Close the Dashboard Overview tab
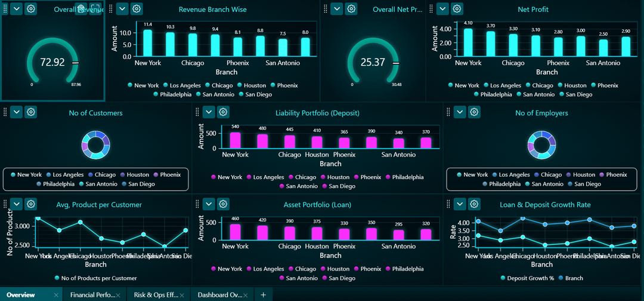The width and height of the screenshot is (644, 301). [245, 295]
